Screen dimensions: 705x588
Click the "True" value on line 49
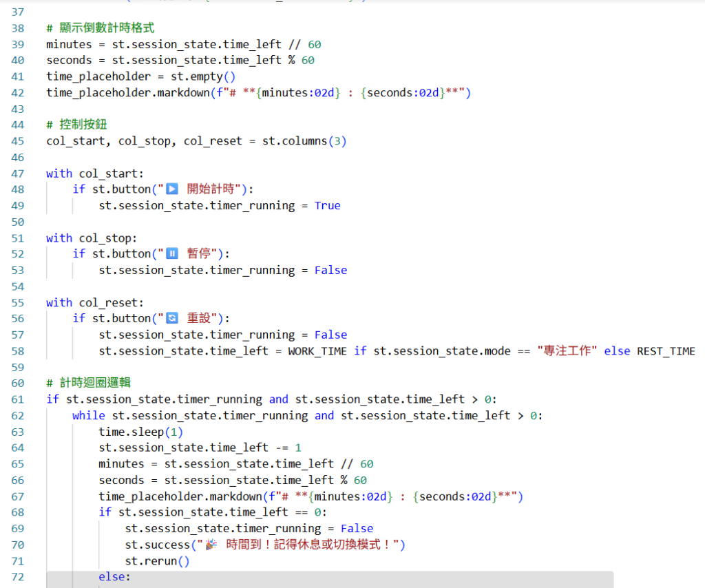327,205
